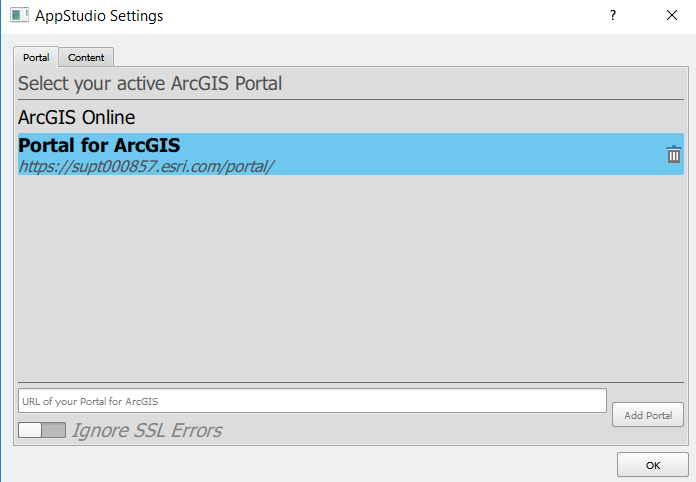This screenshot has width=696, height=482.
Task: Confirm settings with the OK button
Action: pos(652,465)
